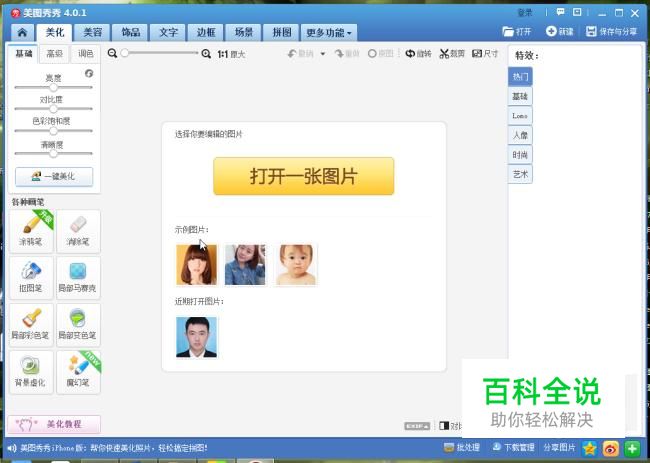The image size is (650, 463).
Task: Expand the undo history dropdown arrow
Action: coord(323,54)
